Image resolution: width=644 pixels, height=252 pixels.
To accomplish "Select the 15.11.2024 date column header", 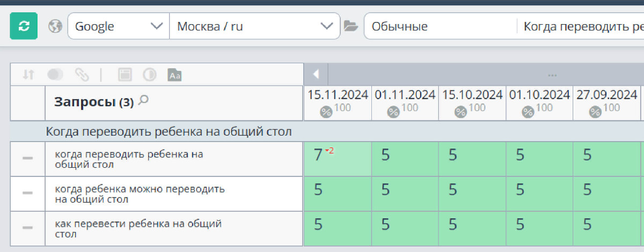I will [338, 103].
